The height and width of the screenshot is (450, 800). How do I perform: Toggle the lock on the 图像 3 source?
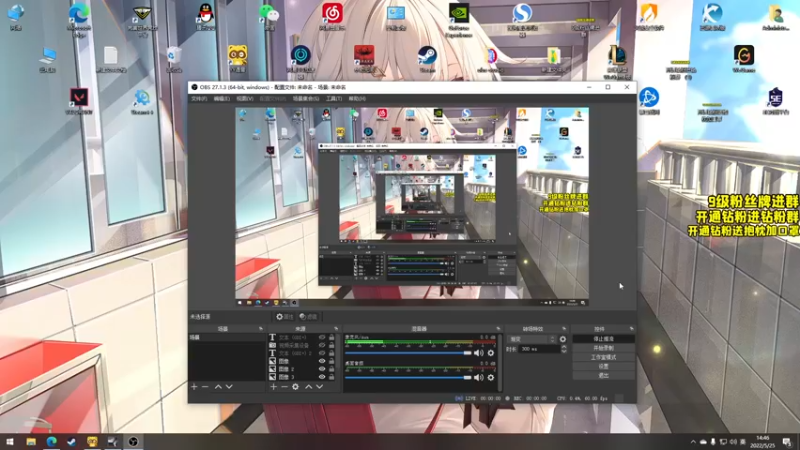tap(332, 377)
